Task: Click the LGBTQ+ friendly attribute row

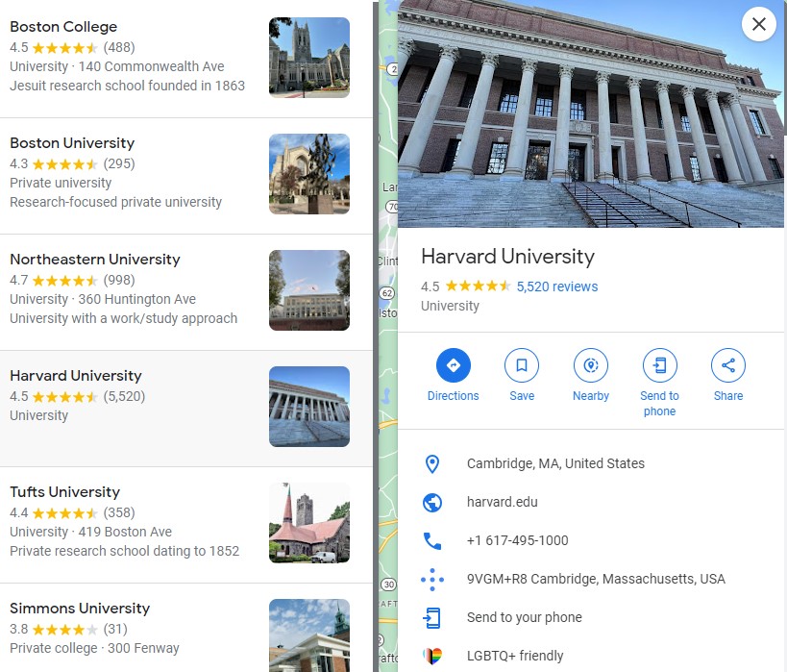Action: (515, 656)
